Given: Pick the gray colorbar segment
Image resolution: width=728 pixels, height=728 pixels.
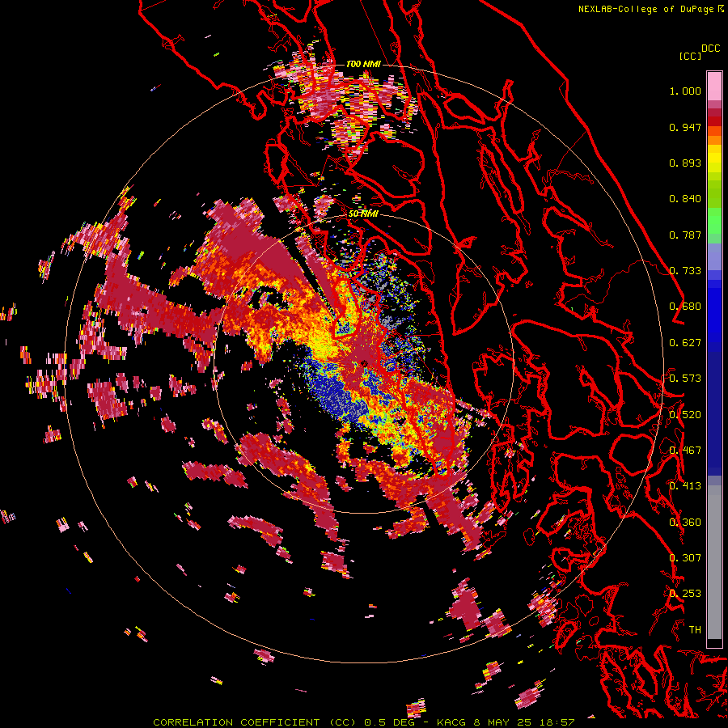Looking at the screenshot, I should (x=714, y=562).
